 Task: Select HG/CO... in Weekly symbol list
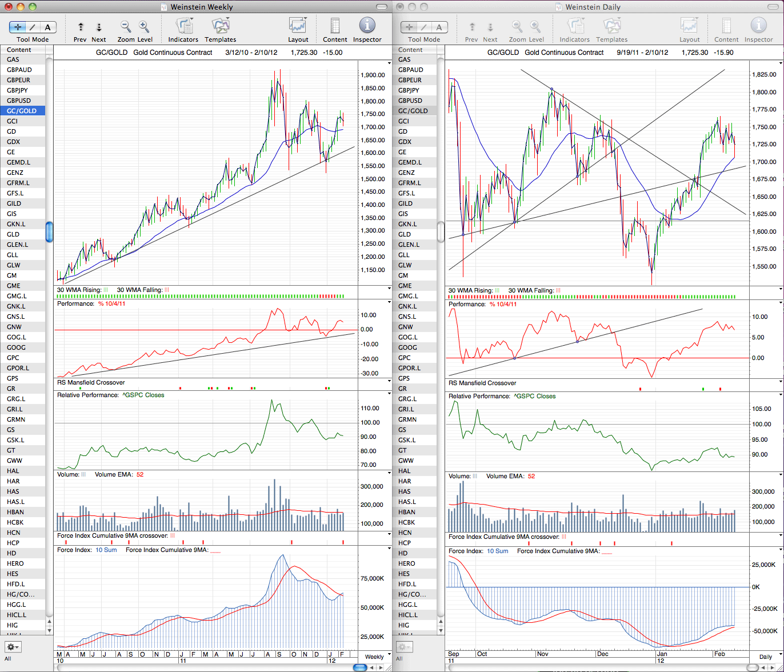(x=23, y=594)
